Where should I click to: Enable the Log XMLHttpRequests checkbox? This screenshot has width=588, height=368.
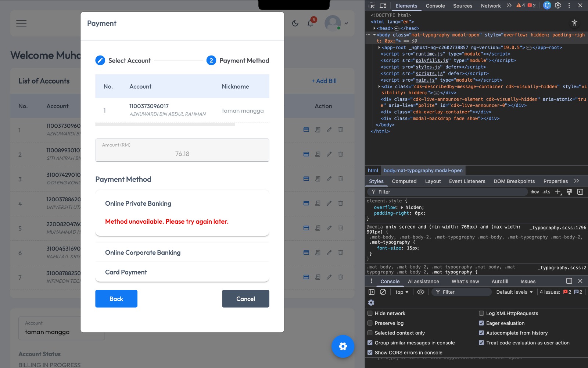(x=481, y=313)
